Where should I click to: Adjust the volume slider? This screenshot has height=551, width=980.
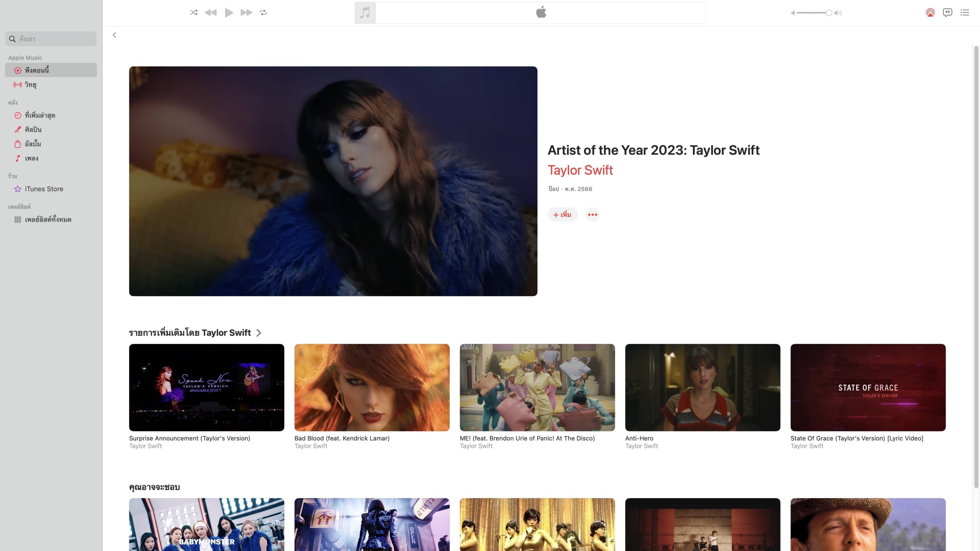pos(813,13)
